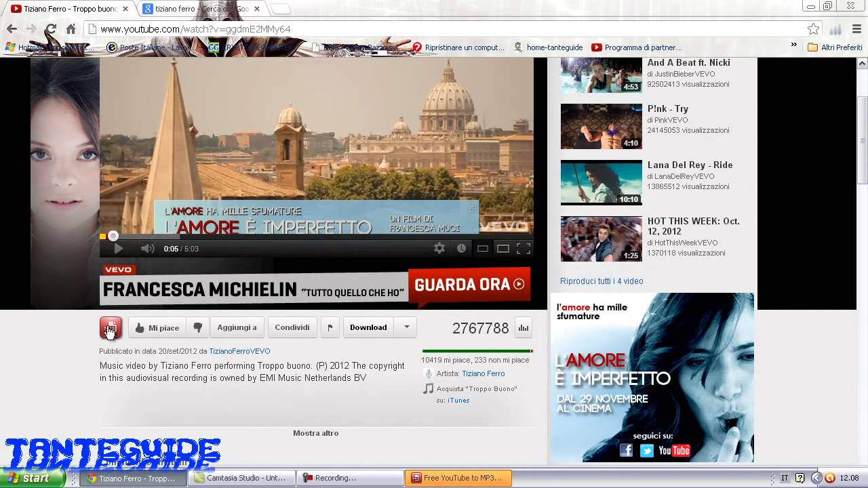
Task: Switch to Camtasia Studio taskbar window
Action: [x=241, y=478]
